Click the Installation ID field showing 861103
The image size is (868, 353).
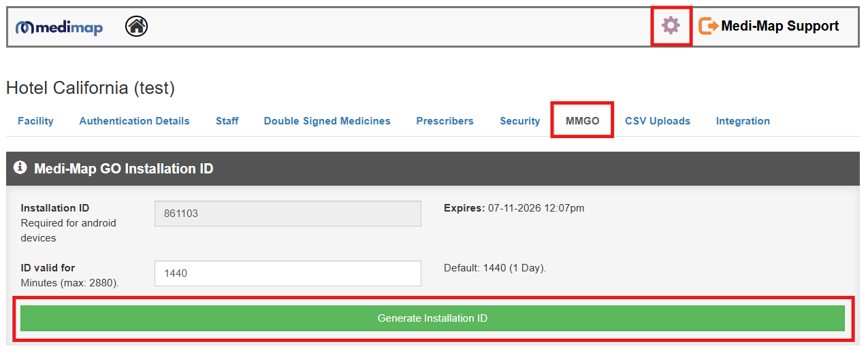click(x=287, y=214)
